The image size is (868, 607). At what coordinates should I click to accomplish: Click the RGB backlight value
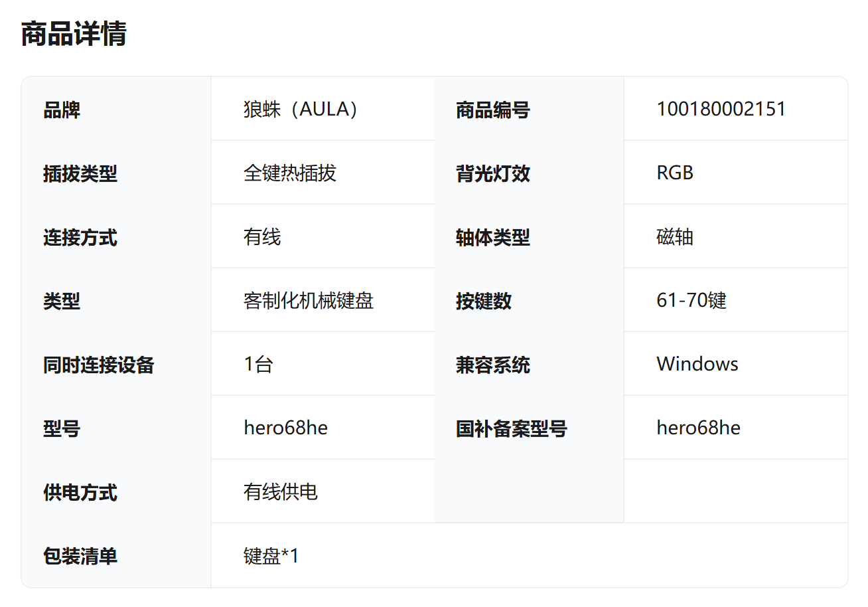pos(674,173)
